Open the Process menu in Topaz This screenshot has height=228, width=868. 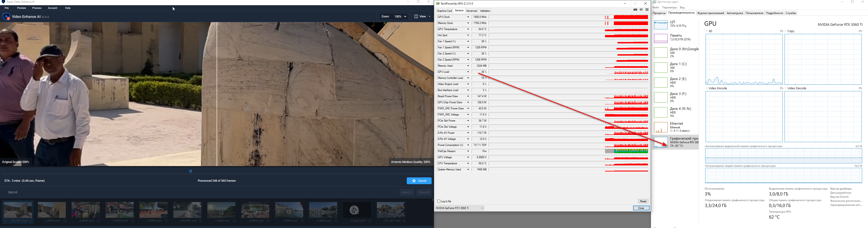(37, 8)
